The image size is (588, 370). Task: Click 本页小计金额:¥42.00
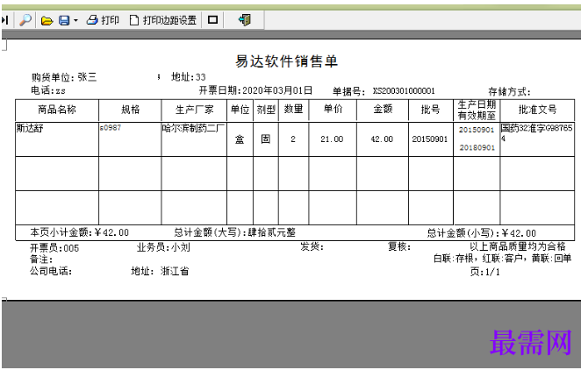click(79, 232)
